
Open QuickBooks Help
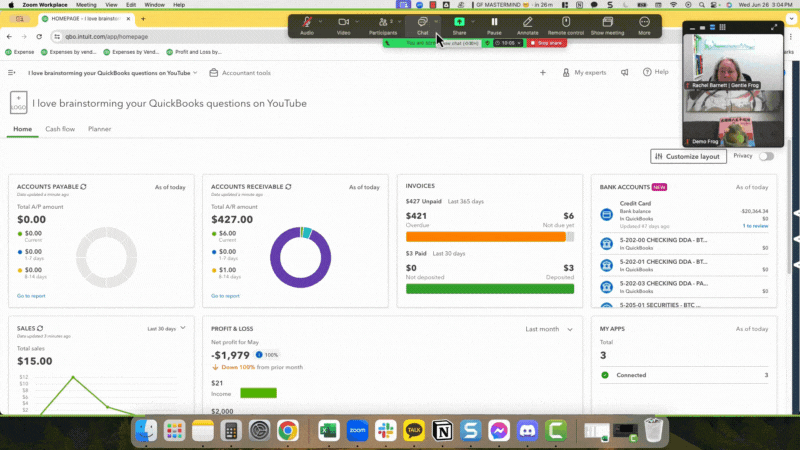[x=656, y=72]
